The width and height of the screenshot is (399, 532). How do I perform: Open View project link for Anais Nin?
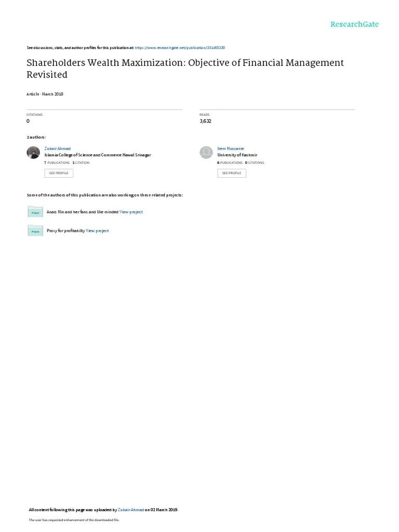pos(131,212)
